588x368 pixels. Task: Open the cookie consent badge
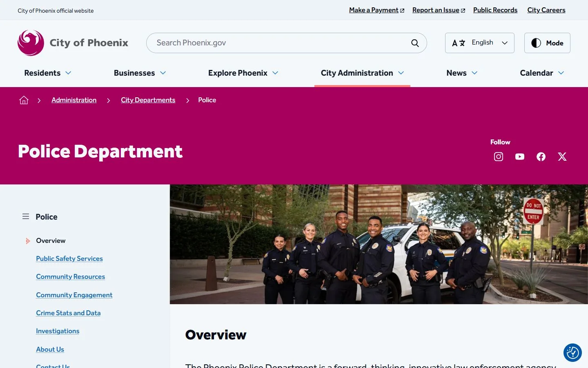tap(572, 352)
